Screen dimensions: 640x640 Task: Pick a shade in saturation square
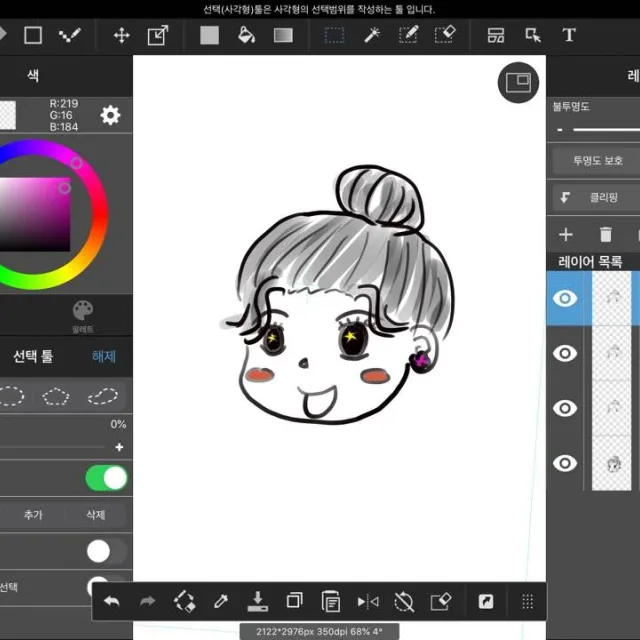click(35, 214)
